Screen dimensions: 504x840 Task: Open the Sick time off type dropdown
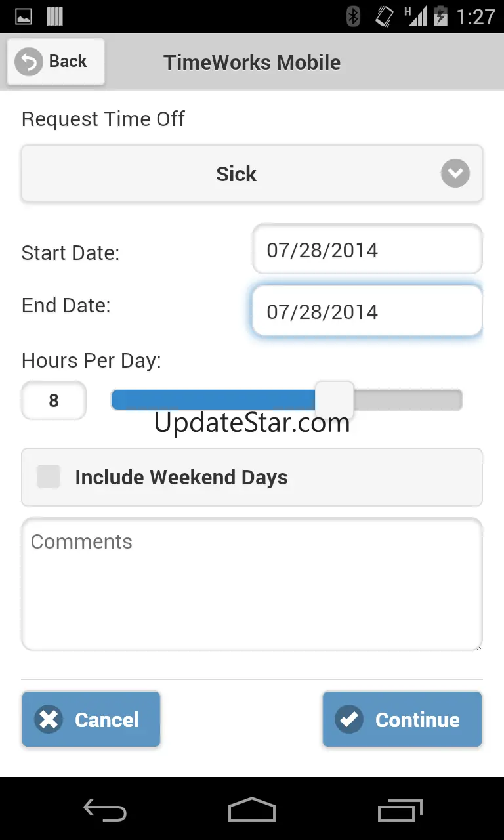(x=236, y=174)
